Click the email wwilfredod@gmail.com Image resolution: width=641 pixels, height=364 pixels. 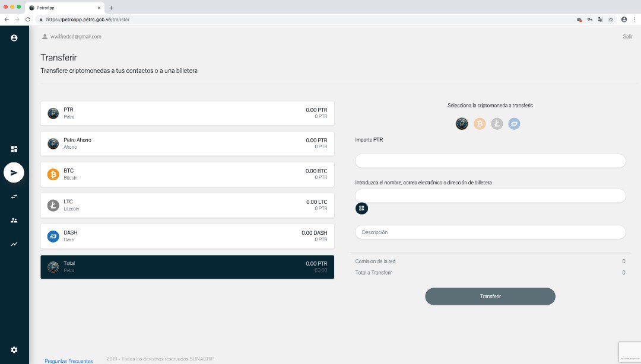tap(75, 36)
